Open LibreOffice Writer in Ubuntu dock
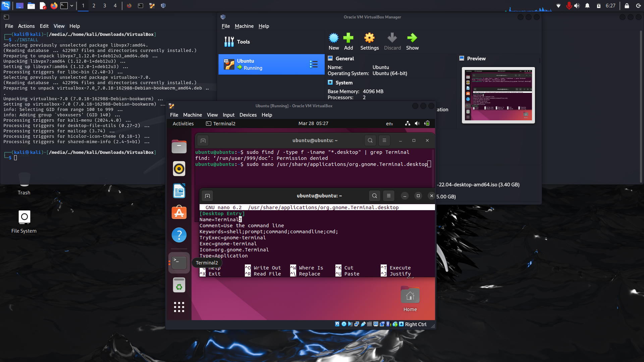 click(179, 191)
